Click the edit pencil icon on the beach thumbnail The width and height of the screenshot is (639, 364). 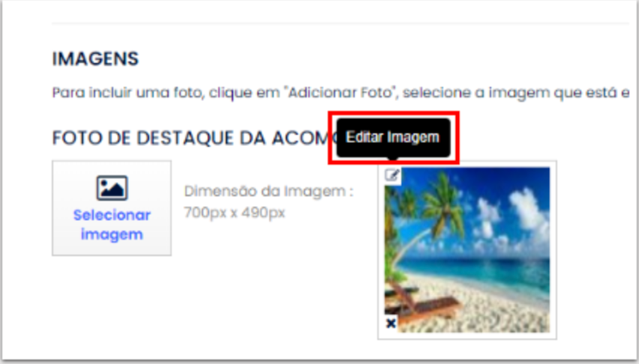coord(392,175)
